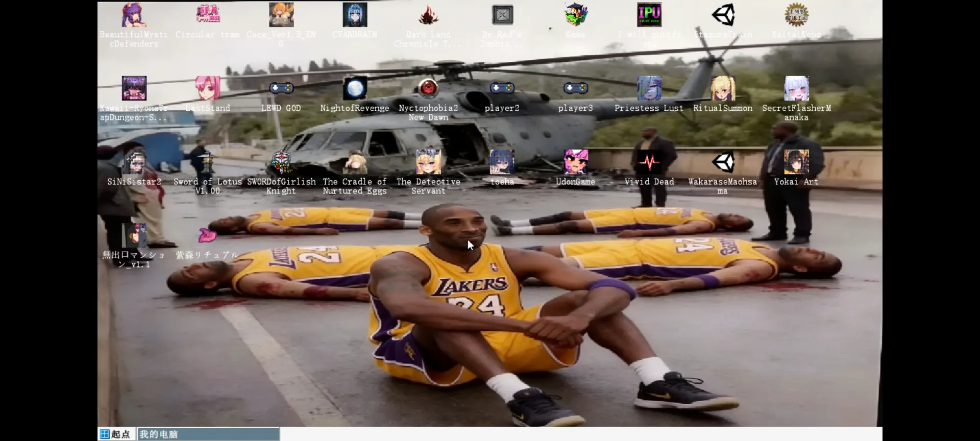The width and height of the screenshot is (980, 441).
Task: Open SWORDofGirlish Knight icon
Action: [281, 162]
